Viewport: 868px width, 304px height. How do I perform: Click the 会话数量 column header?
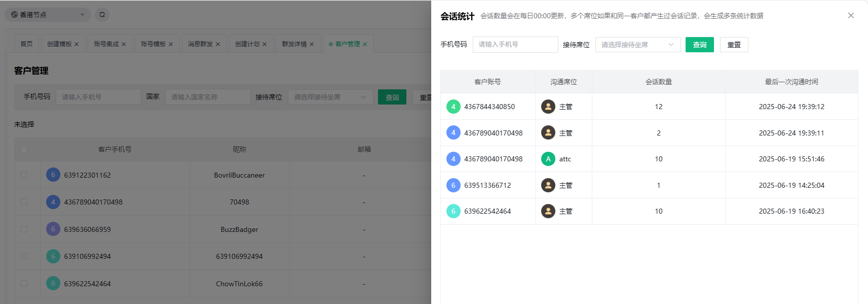pyautogui.click(x=659, y=82)
